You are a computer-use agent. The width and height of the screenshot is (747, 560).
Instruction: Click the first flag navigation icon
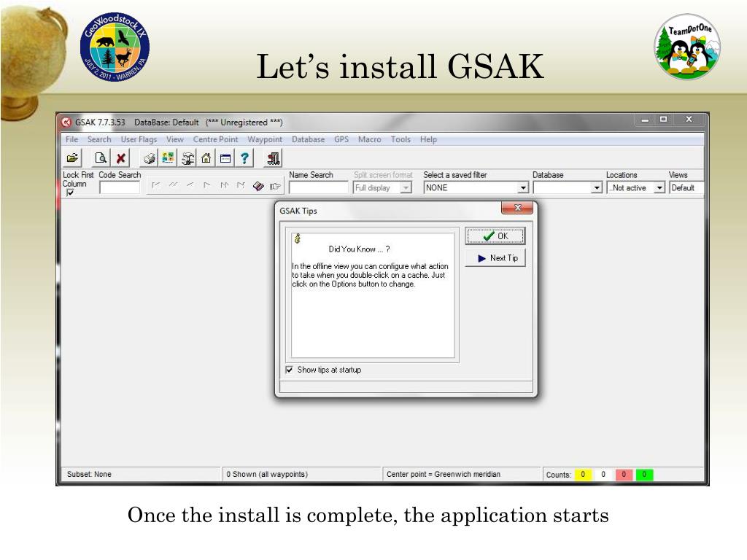coord(155,185)
